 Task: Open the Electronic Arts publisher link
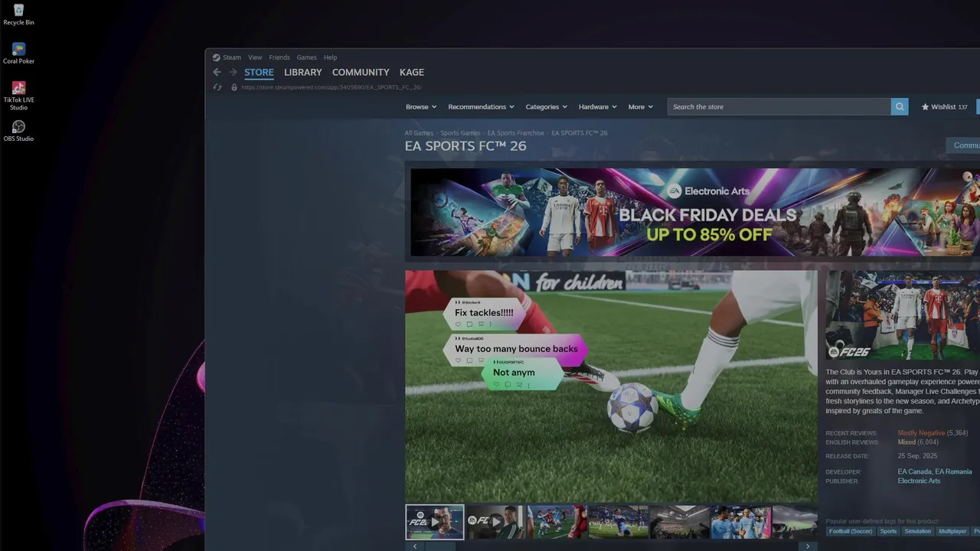[919, 481]
